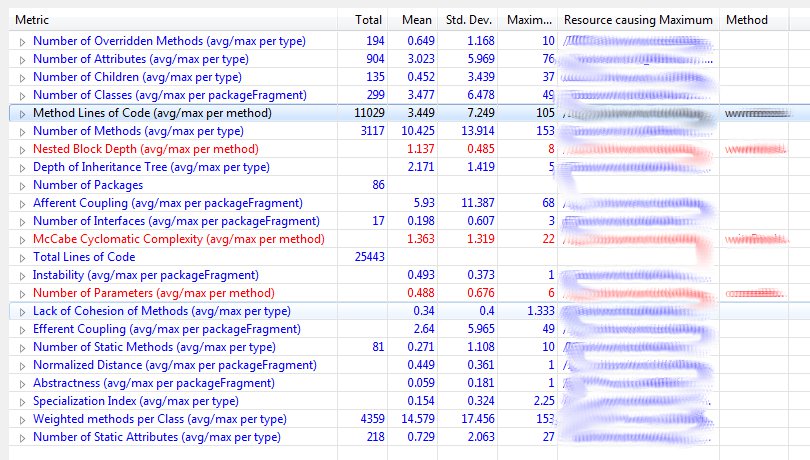Select Normalized Distance metric
The height and width of the screenshot is (460, 810).
175,365
